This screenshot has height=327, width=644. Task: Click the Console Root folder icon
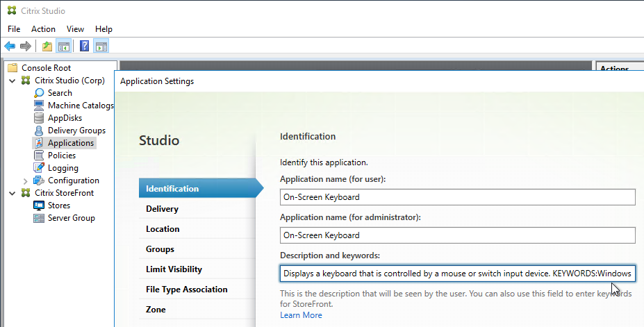(x=13, y=68)
